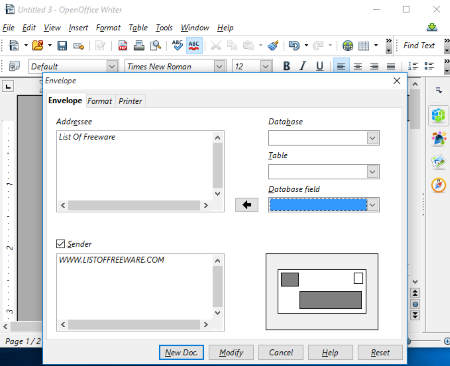Select Centered alignment icon
The image size is (450, 366).
358,66
